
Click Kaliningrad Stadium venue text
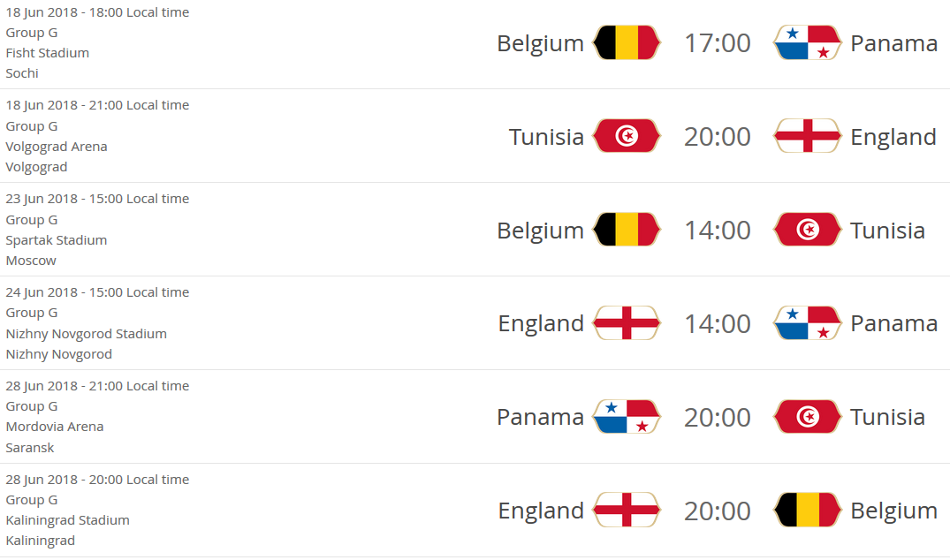click(x=67, y=520)
